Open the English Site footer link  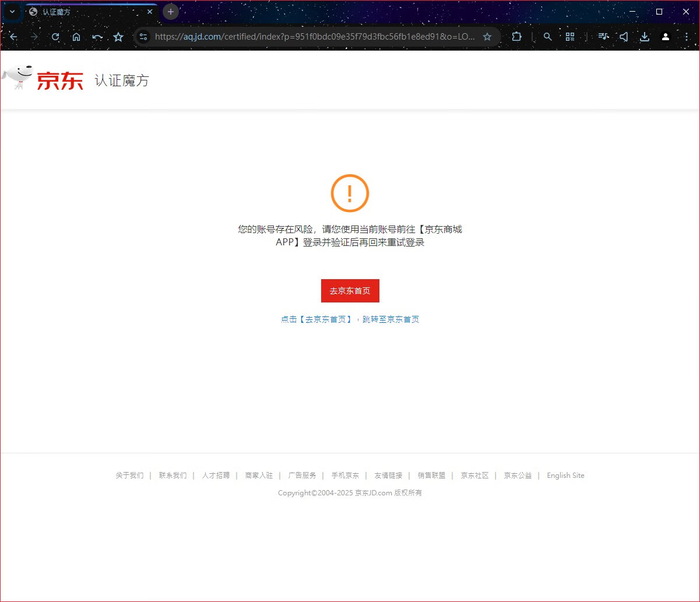tap(565, 476)
